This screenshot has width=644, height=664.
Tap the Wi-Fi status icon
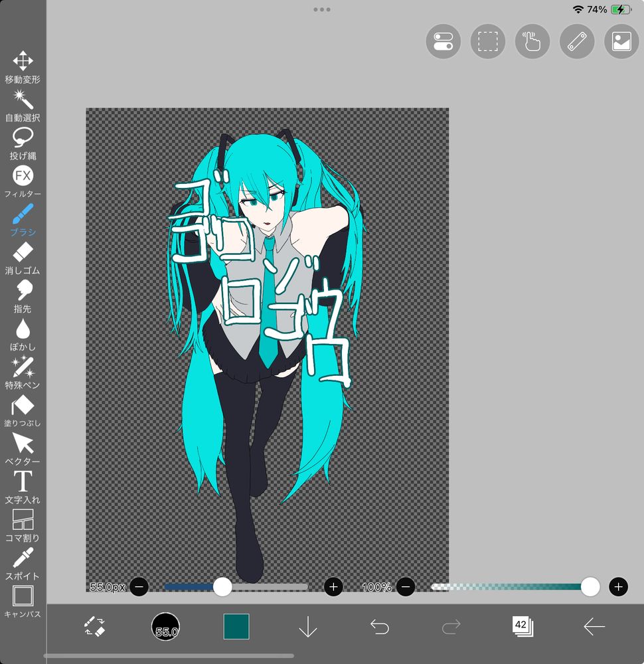click(578, 9)
